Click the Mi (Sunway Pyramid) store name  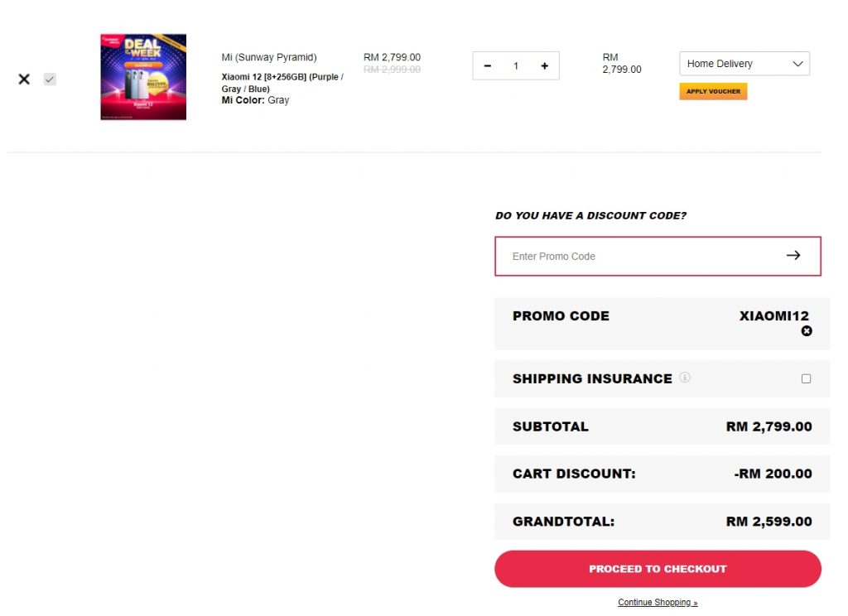pos(269,57)
